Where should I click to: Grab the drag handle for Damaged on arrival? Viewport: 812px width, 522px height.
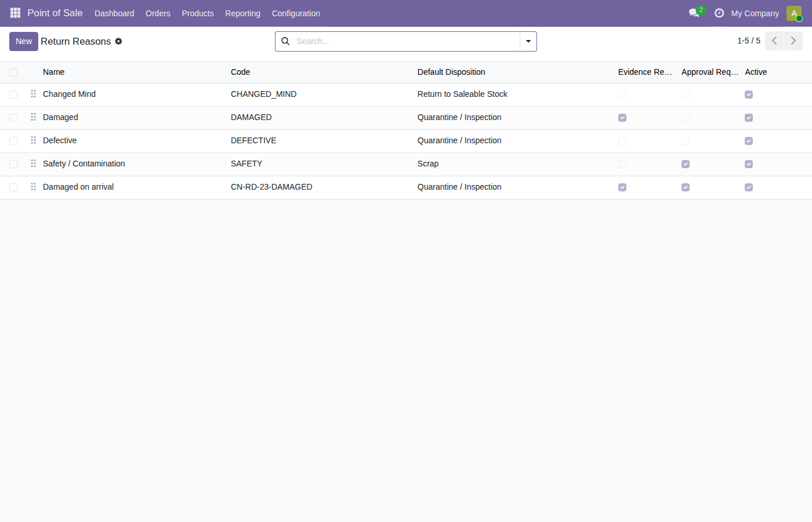tap(33, 187)
